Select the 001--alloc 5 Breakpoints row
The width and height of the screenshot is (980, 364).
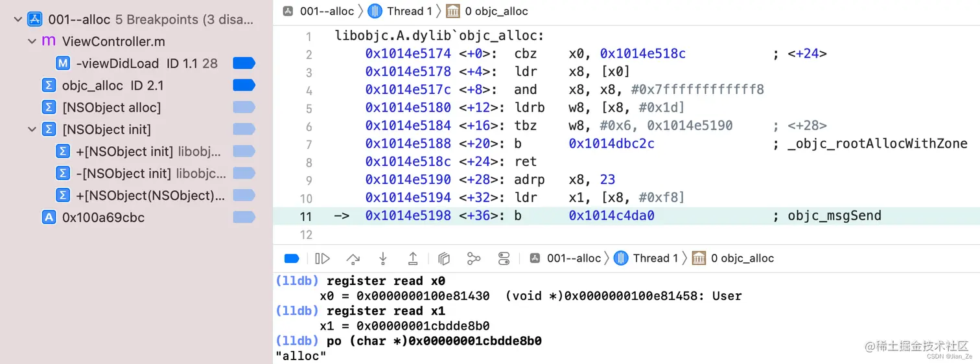coord(136,19)
